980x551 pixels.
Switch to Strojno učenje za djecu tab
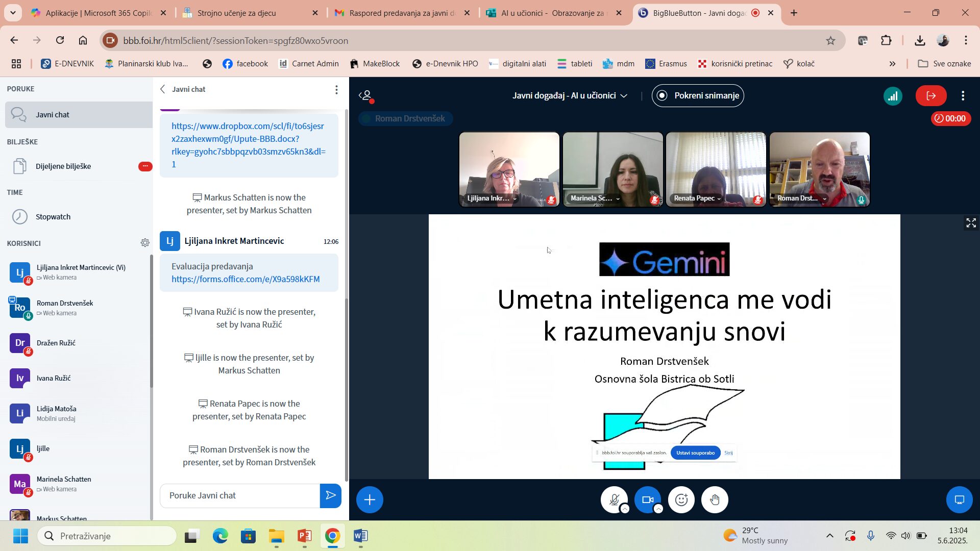pyautogui.click(x=250, y=13)
